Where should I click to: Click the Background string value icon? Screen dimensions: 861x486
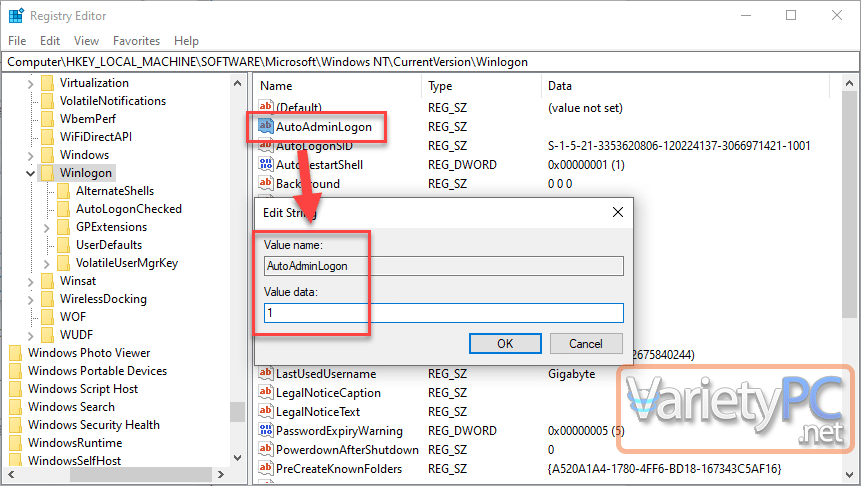pyautogui.click(x=266, y=183)
